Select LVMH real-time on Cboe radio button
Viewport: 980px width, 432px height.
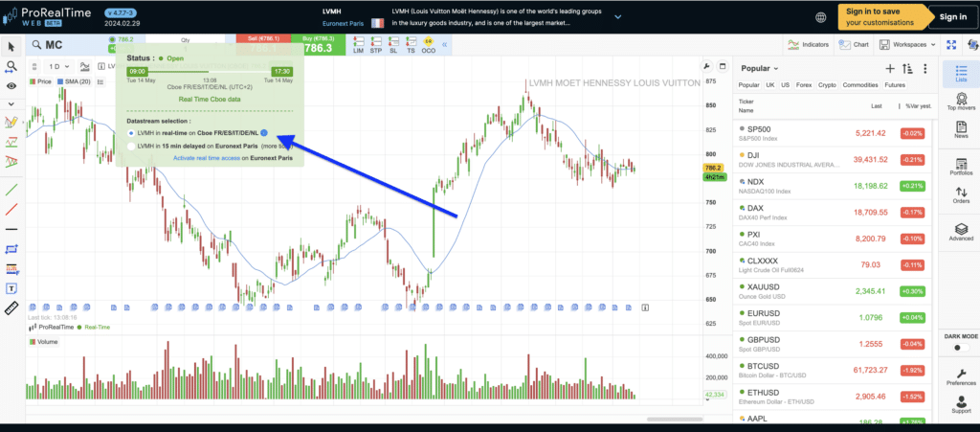click(130, 132)
